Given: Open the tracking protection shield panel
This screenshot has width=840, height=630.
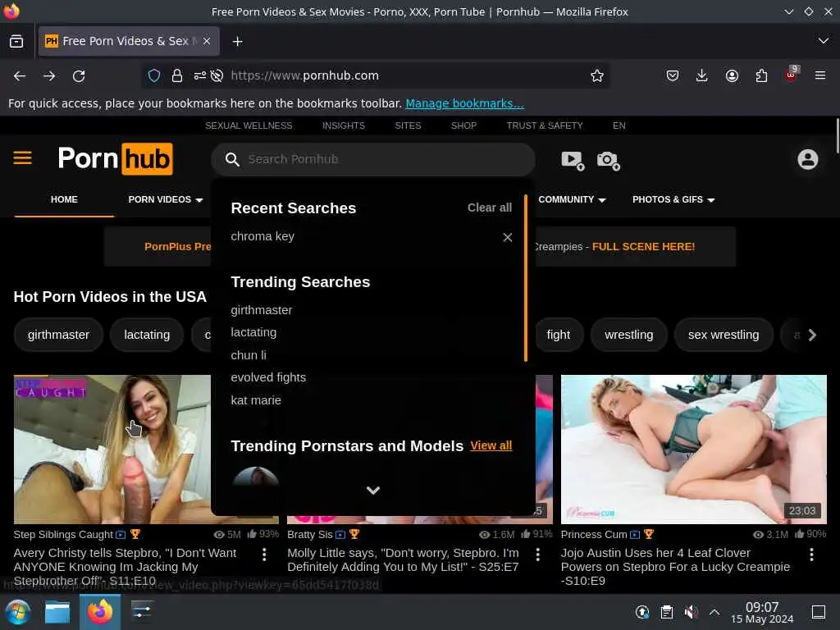Looking at the screenshot, I should pos(153,75).
